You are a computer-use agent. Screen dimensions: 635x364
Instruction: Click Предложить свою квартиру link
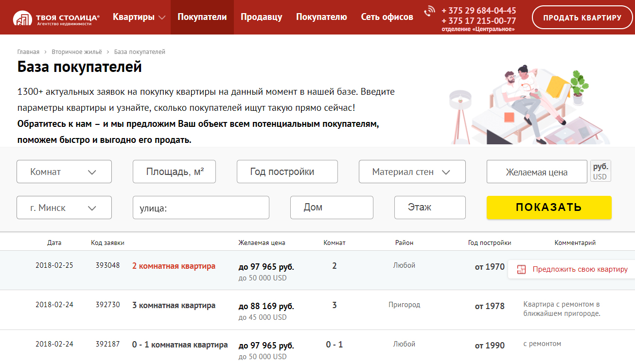(x=580, y=269)
